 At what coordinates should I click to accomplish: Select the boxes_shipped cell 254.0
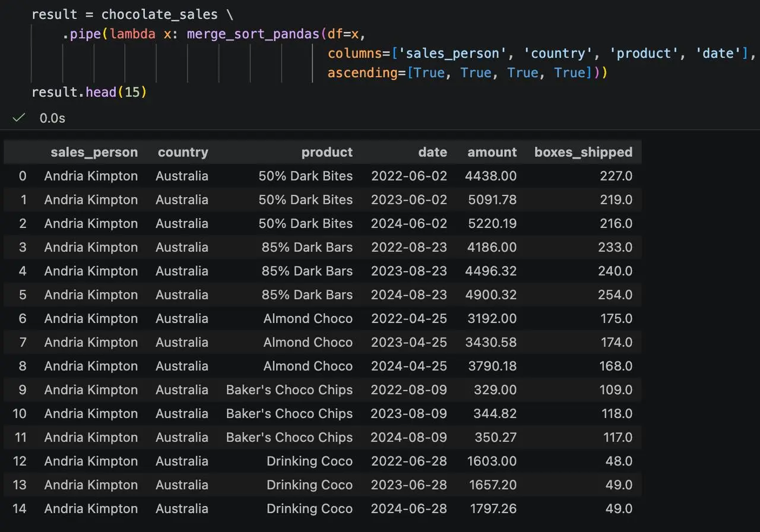[x=615, y=294]
